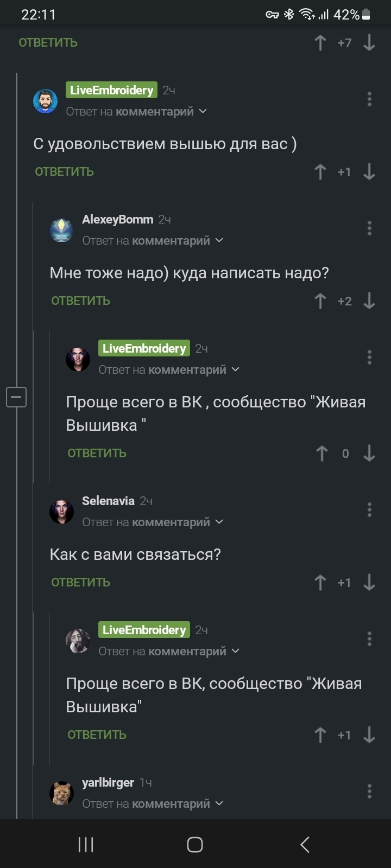
Task: Open three-dot menu for Selenavia's comment
Action: coord(369,510)
